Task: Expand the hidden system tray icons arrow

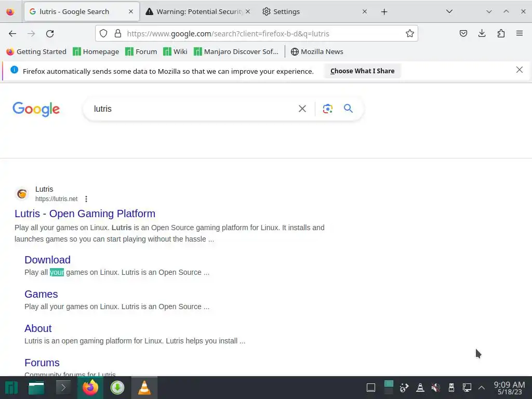Action: pos(482,388)
